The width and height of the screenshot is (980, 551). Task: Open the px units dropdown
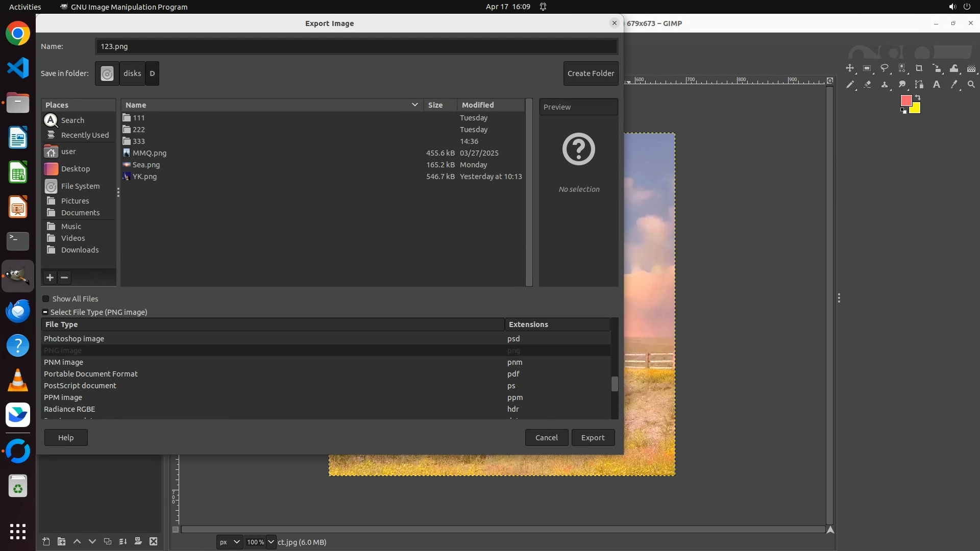(229, 542)
